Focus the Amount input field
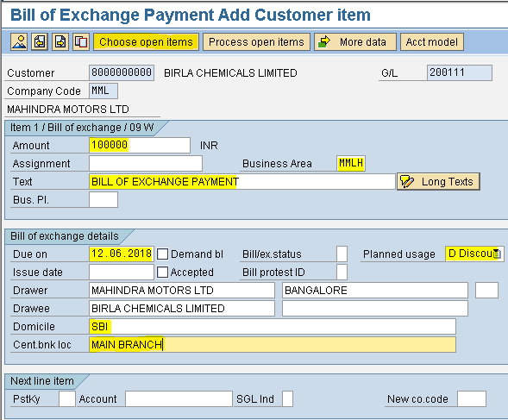Viewport: 508px width, 420px height. [x=140, y=145]
